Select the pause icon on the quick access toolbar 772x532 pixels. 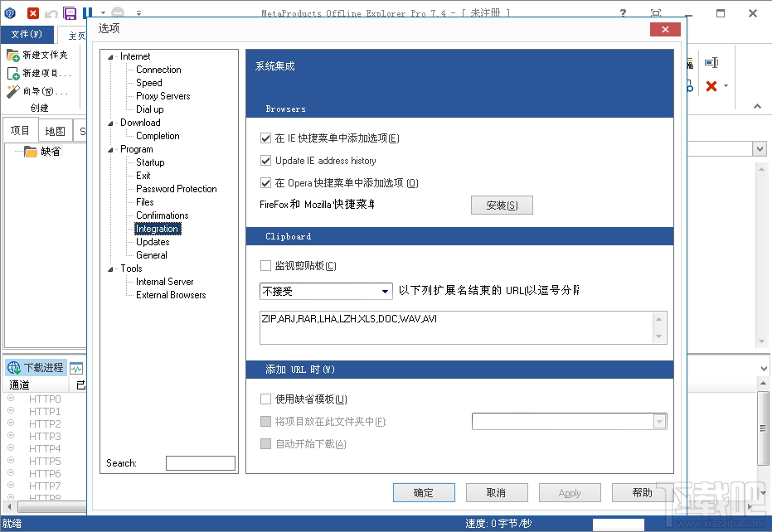pyautogui.click(x=86, y=13)
